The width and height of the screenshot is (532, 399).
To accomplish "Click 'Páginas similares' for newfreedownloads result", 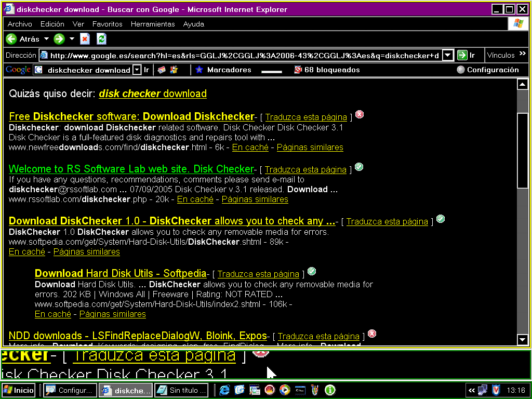I will [x=310, y=147].
